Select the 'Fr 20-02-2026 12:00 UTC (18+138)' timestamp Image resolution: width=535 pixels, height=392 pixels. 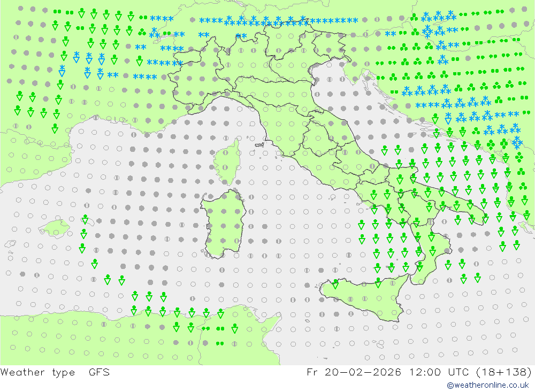point(419,372)
